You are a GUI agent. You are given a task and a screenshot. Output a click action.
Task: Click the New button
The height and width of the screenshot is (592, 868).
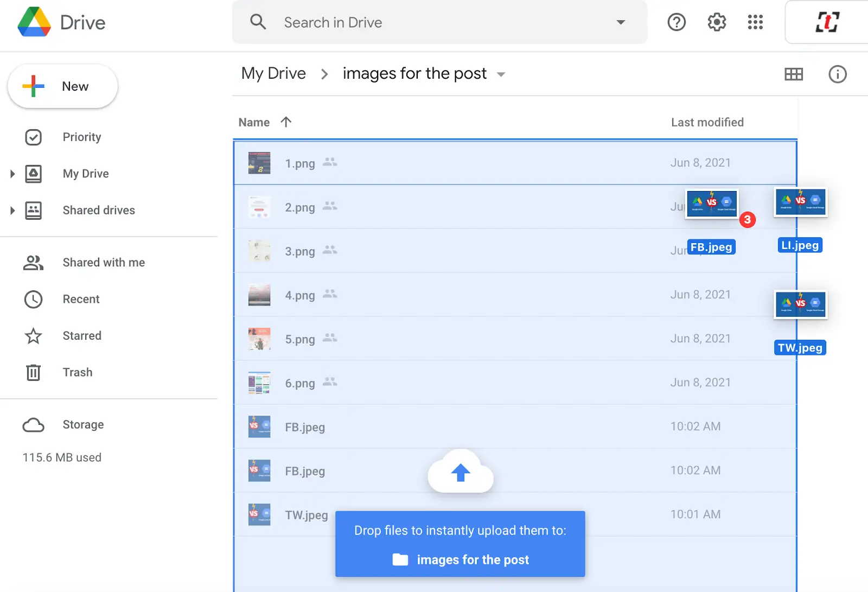(x=62, y=86)
